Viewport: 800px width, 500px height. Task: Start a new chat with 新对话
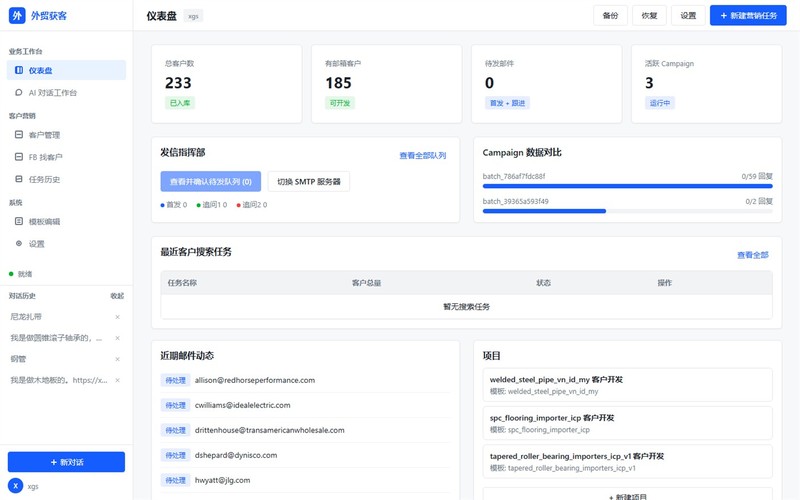click(x=66, y=462)
